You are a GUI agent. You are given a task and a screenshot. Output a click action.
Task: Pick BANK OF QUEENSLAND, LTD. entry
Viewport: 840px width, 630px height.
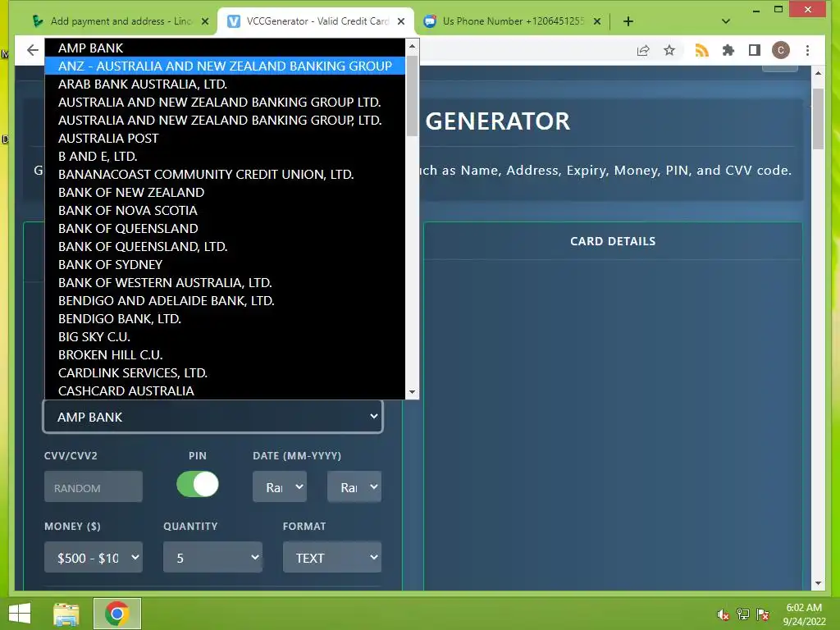(225, 246)
